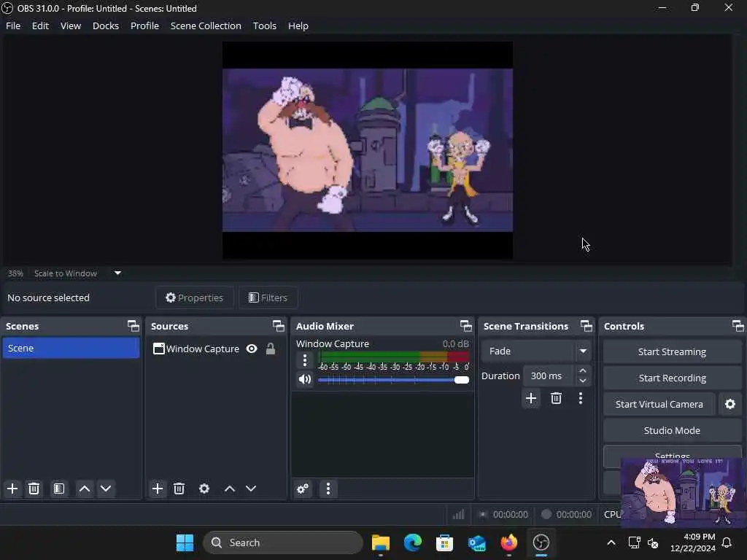The image size is (747, 560).
Task: Select Scene in Scenes list
Action: pos(71,348)
